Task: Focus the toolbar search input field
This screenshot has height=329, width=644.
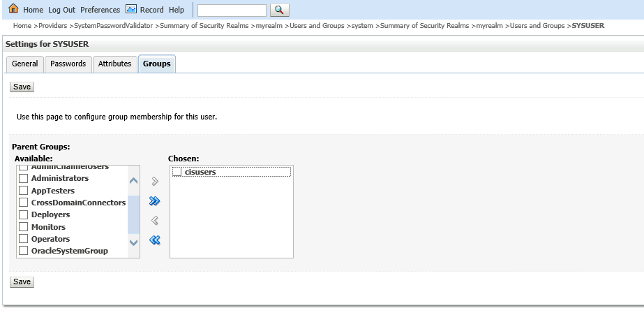Action: (x=232, y=10)
